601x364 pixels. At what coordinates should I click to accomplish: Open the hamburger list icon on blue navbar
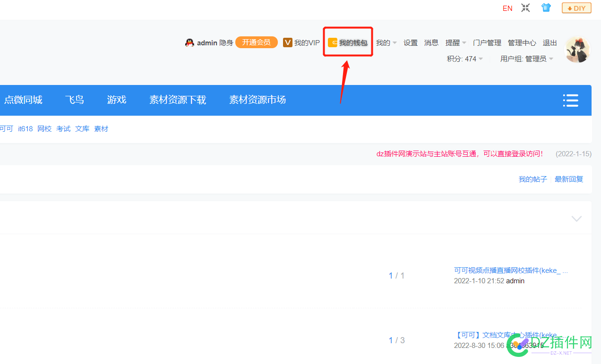tap(570, 100)
